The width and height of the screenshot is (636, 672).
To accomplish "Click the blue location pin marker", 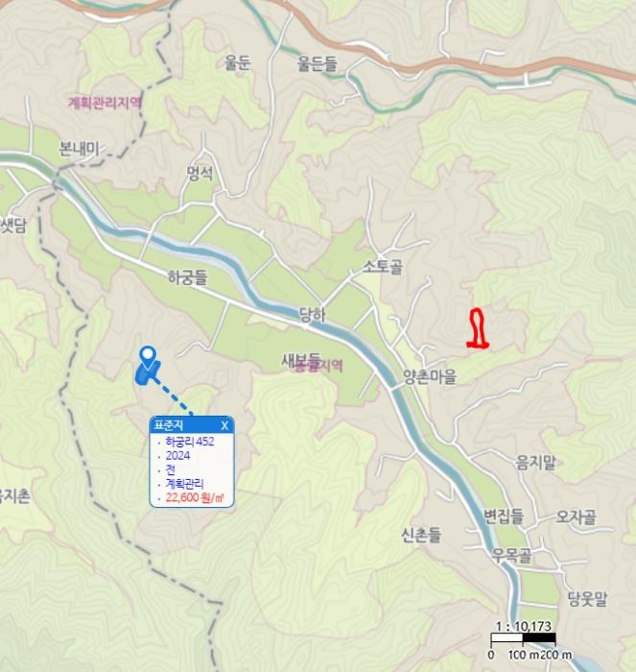I will click(x=148, y=358).
